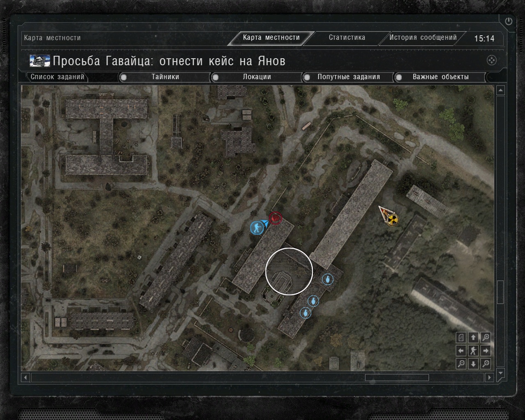Open the map legend document icon
The width and height of the screenshot is (525, 420).
tap(461, 338)
